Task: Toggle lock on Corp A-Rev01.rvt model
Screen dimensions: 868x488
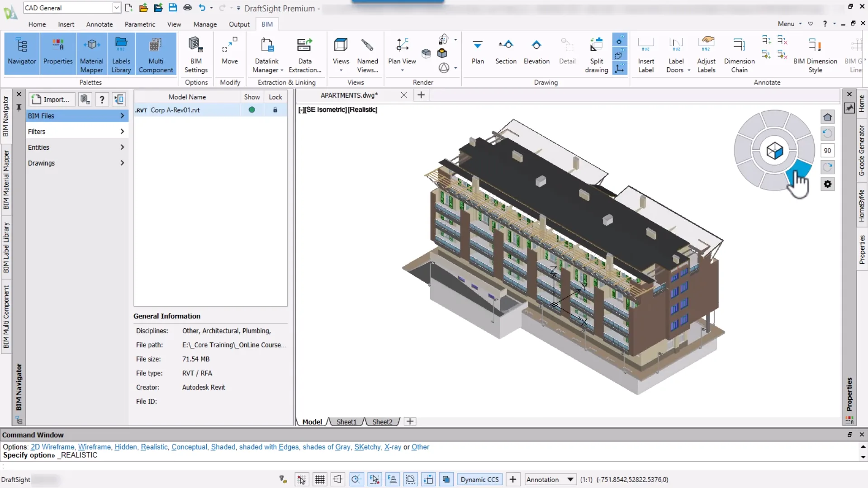Action: (275, 110)
